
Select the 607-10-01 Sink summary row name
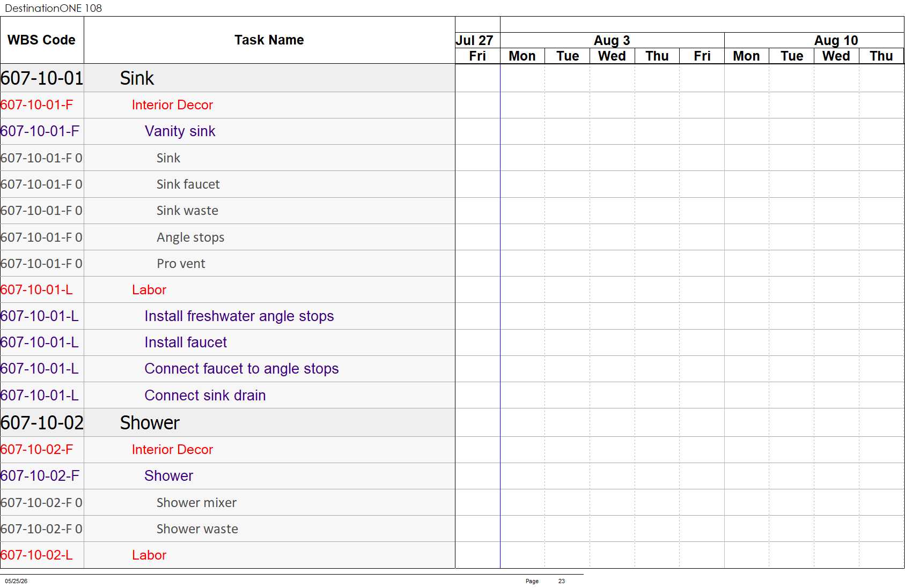click(137, 78)
